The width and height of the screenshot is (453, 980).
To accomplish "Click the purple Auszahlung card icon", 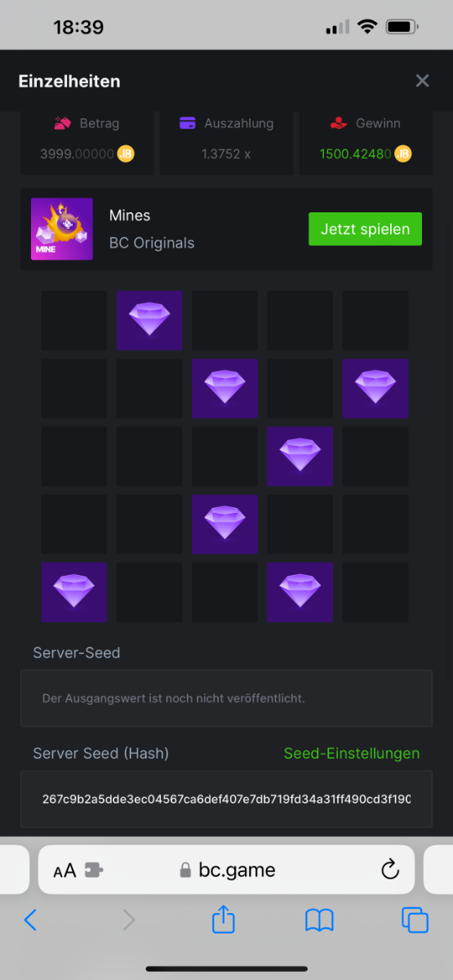I will tap(187, 124).
